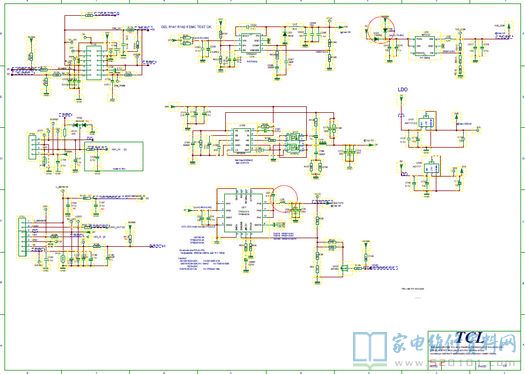This screenshot has height=374, width=525.
Task: Click the 16-pin IC in top-left circuit
Action: point(94,63)
